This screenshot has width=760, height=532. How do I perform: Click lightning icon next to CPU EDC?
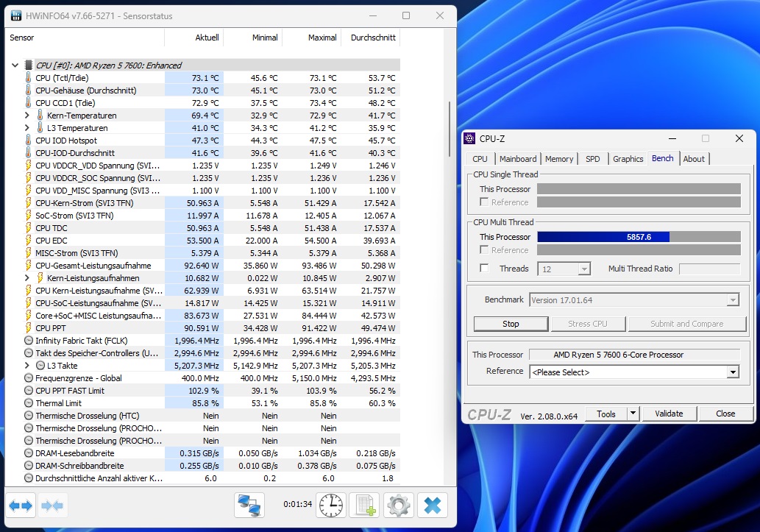tap(28, 241)
